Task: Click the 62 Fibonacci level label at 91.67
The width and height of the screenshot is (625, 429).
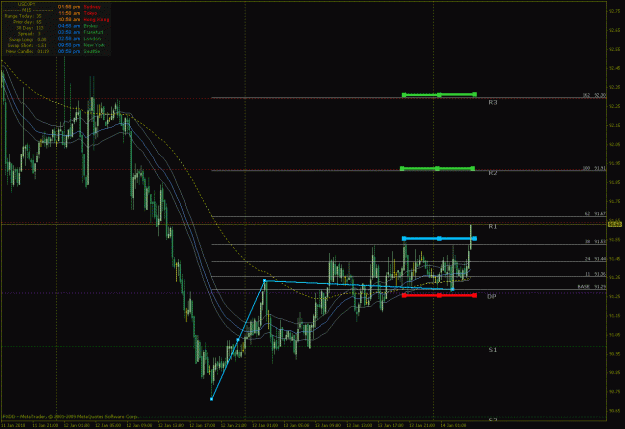Action: [x=595, y=214]
